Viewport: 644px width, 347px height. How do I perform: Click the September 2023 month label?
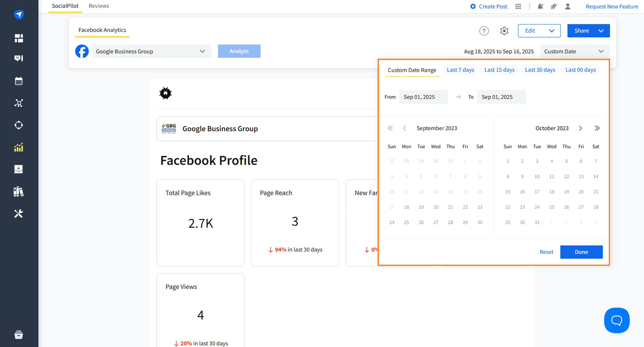(x=437, y=128)
